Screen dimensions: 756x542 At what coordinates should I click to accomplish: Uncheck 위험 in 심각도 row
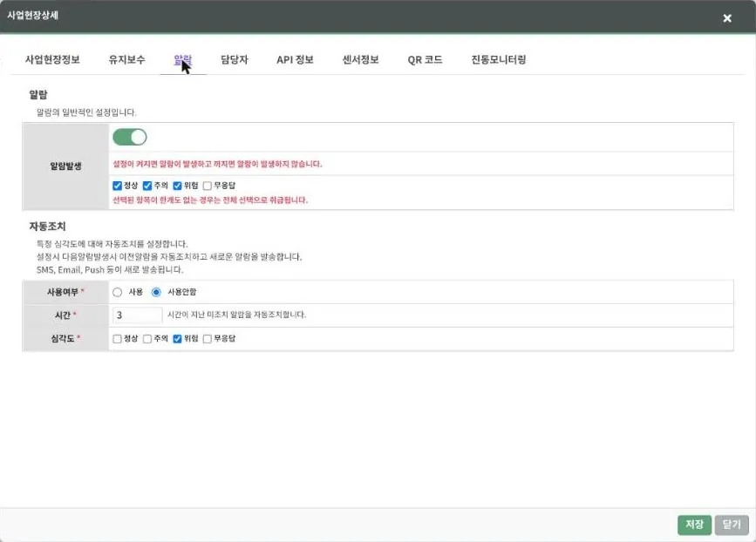177,339
